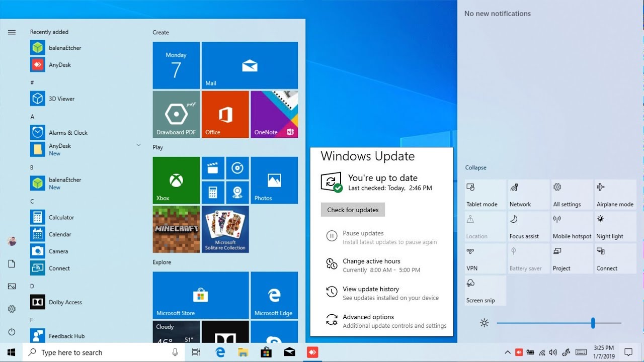Click the Type here to search box
This screenshot has height=362, width=644.
tap(103, 352)
